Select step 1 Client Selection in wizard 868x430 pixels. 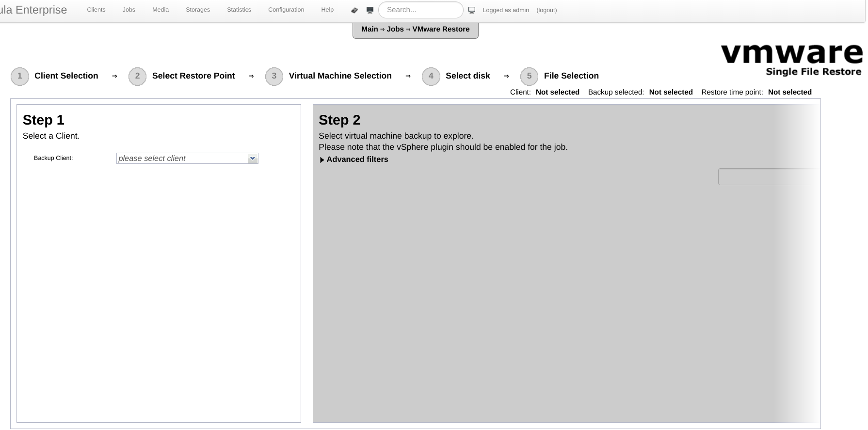[55, 76]
